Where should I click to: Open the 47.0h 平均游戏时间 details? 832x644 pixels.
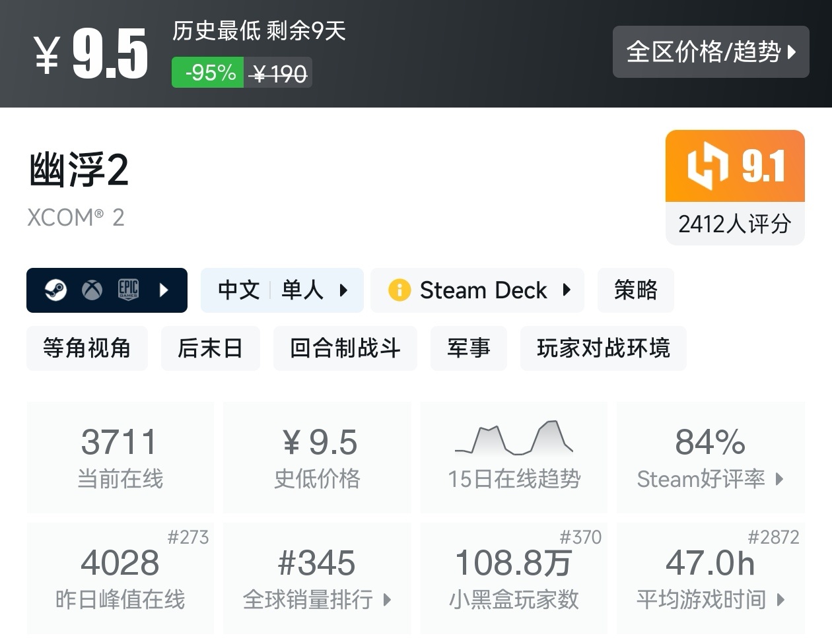(x=711, y=578)
